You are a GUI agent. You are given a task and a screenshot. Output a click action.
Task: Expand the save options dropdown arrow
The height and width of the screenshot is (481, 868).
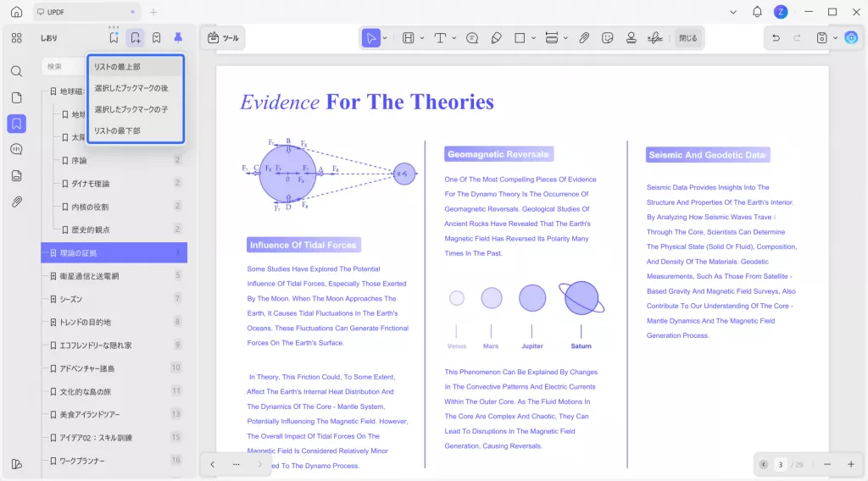point(835,38)
